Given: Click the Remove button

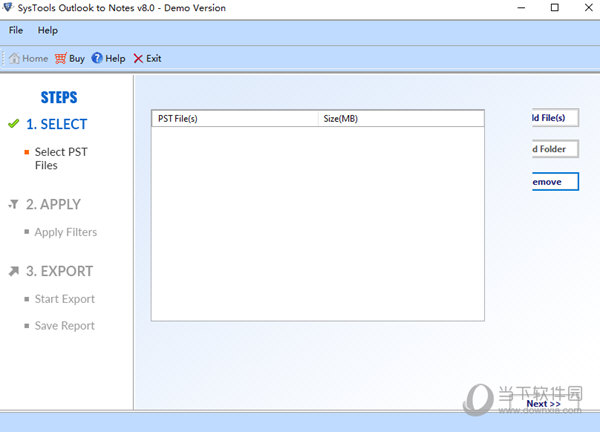Looking at the screenshot, I should (555, 181).
